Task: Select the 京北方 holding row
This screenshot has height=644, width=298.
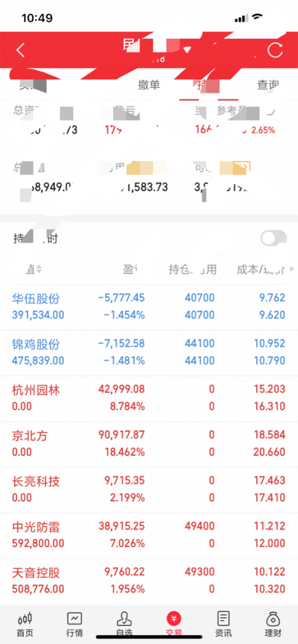Action: click(x=149, y=444)
